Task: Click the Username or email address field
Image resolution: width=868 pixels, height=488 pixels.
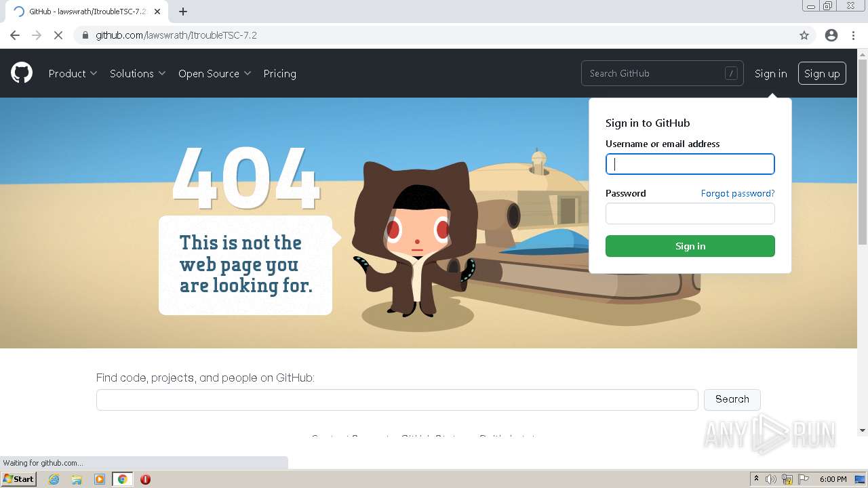Action: pyautogui.click(x=690, y=164)
